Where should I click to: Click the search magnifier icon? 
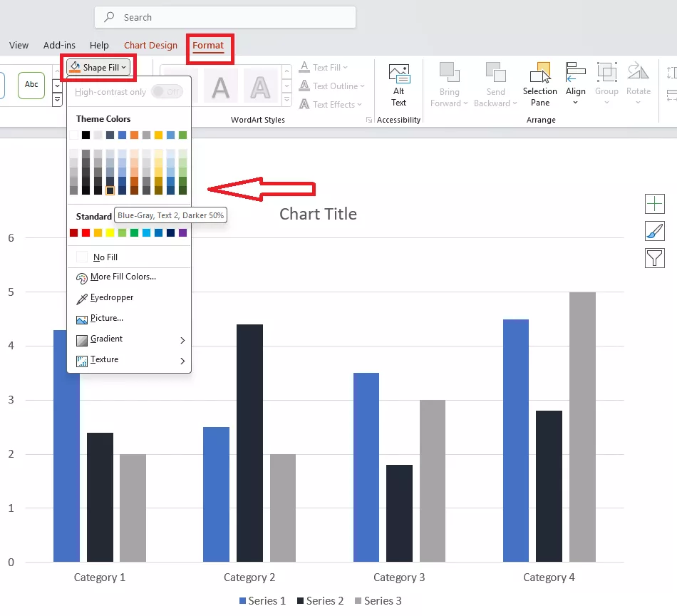tap(109, 17)
